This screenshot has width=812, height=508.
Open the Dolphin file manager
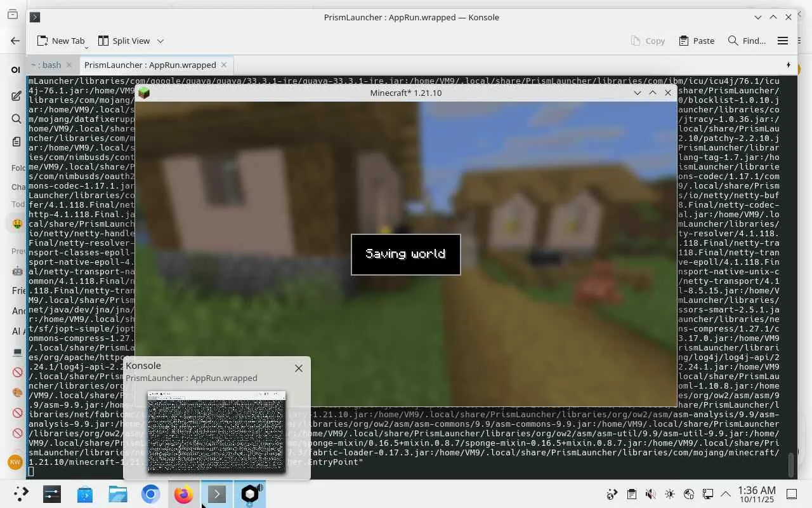pos(118,494)
